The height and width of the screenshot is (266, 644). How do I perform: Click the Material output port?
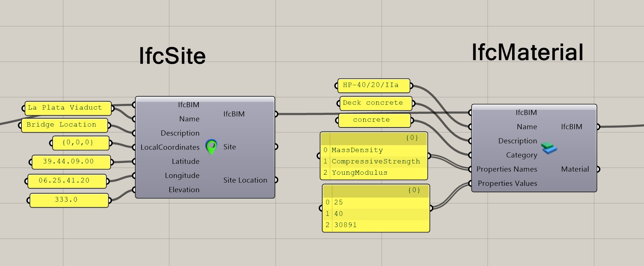[597, 169]
